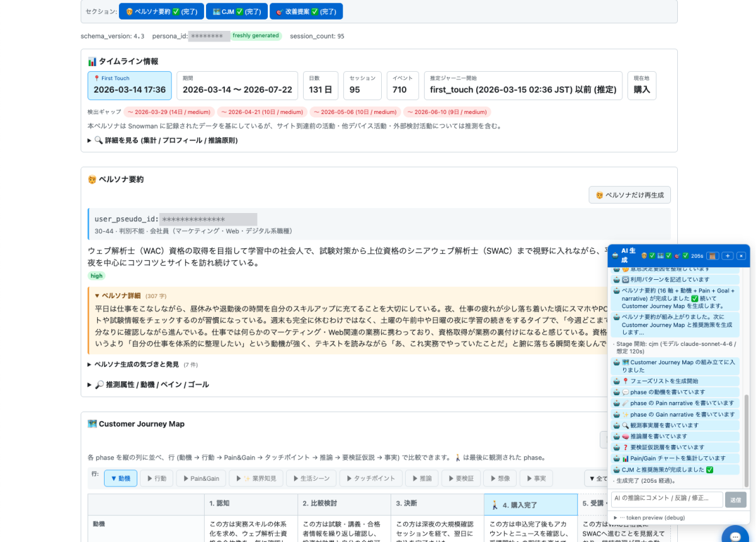Collapse the 動機 row toggle

pos(120,478)
